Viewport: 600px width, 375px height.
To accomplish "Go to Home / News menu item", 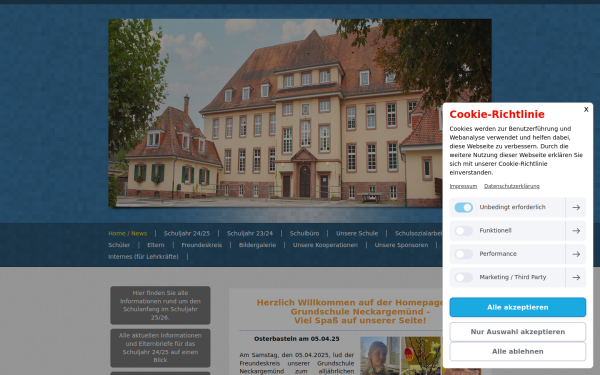I will pos(127,233).
